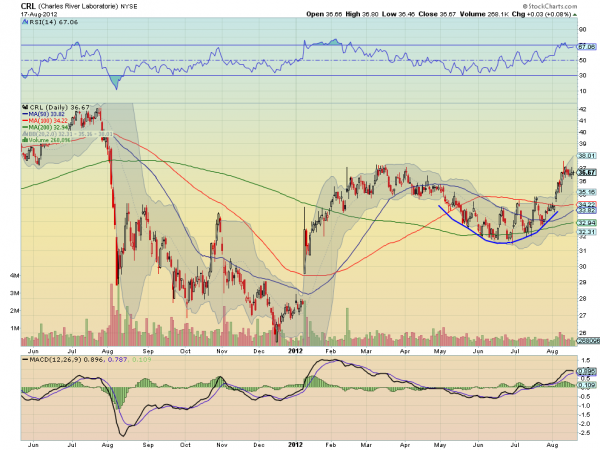Click the 'High 36.80' quote value

click(x=362, y=14)
